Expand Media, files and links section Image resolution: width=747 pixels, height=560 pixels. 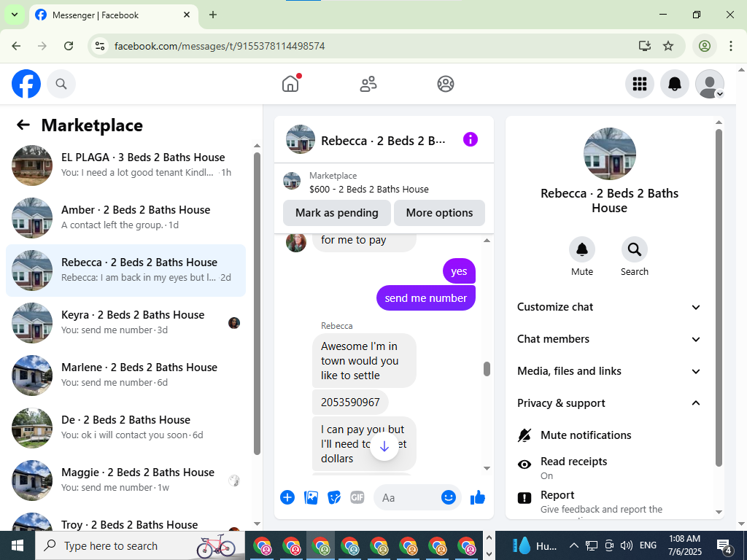[x=610, y=371]
